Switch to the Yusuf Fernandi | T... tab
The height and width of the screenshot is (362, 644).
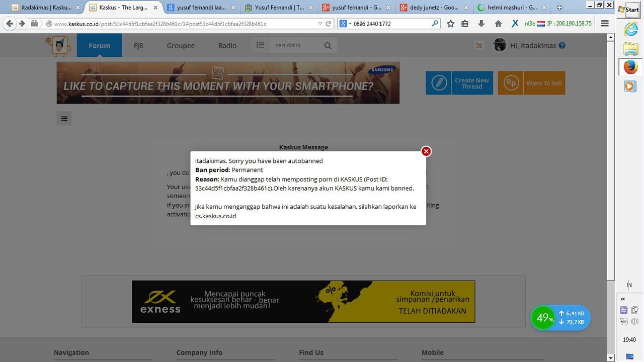pos(279,8)
